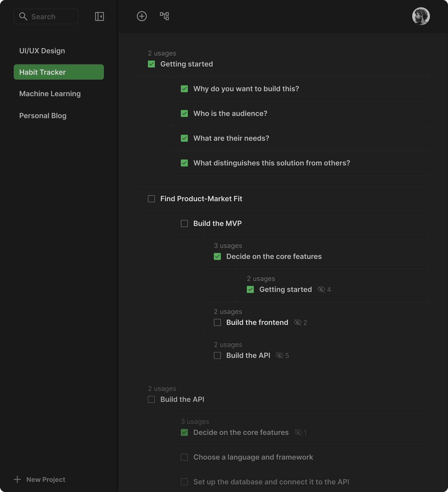The height and width of the screenshot is (492, 448).
Task: Toggle hidden eye icon beside Build the frontend
Action: 298,322
